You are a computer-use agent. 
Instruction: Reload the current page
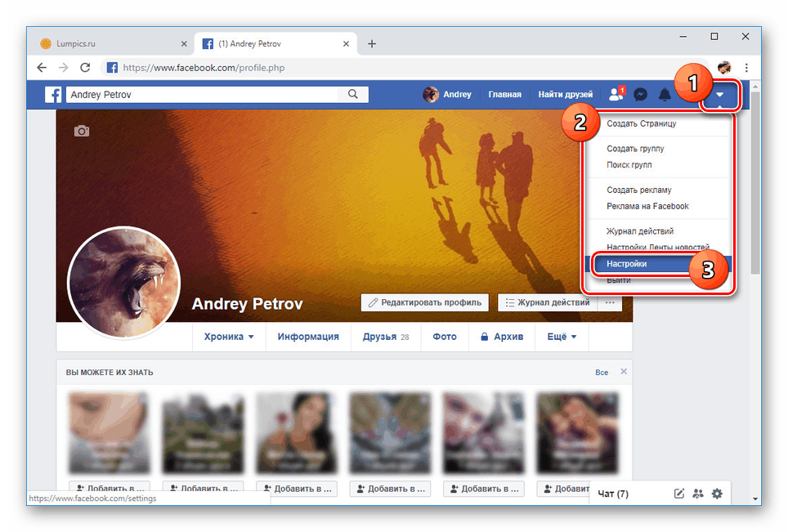point(85,67)
